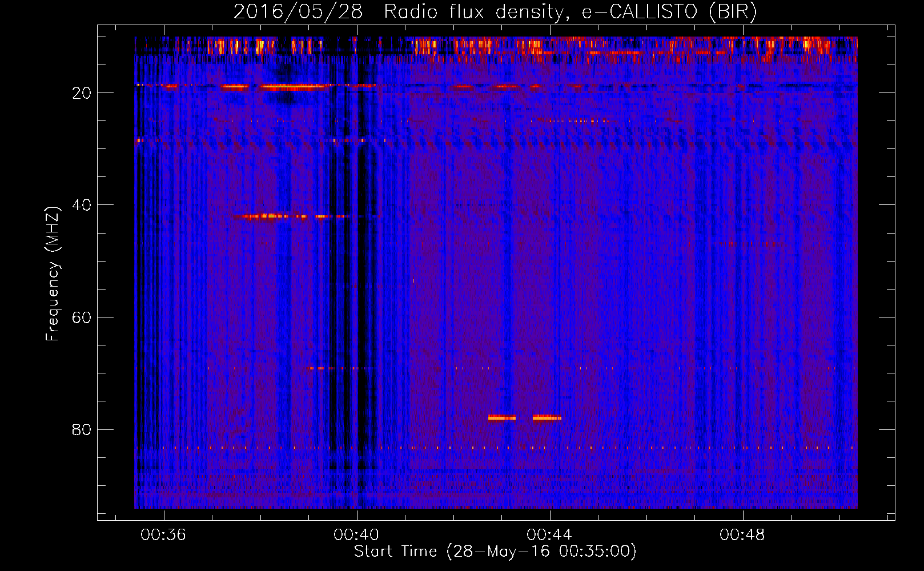The width and height of the screenshot is (924, 571).
Task: Click the 00:44 time tick label
Action: click(549, 535)
